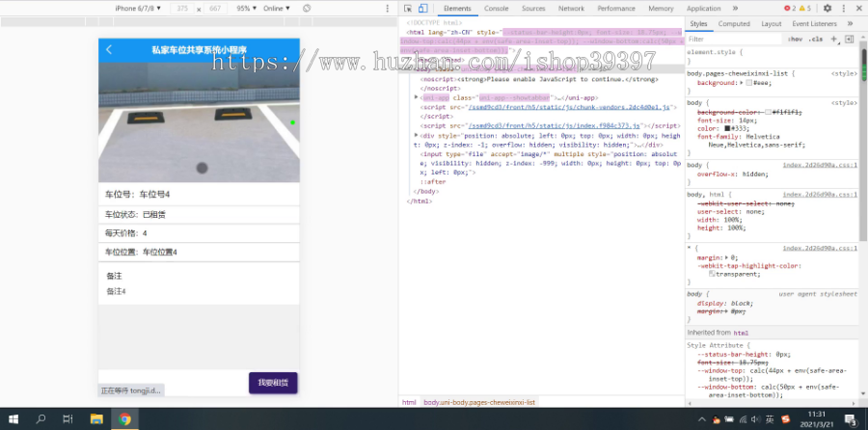Select the Event Listeners sidebar tab
868x430 pixels.
coord(814,24)
